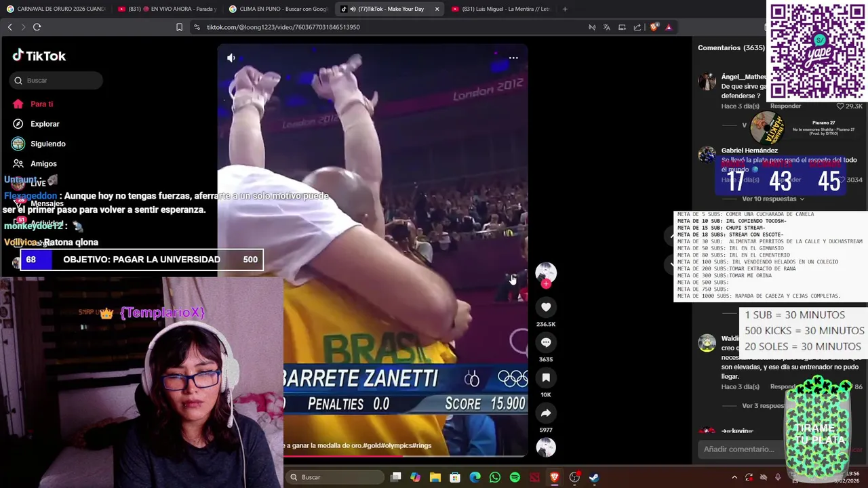This screenshot has height=488, width=868.
Task: Open Microsoft Edge from taskbar
Action: point(475,477)
